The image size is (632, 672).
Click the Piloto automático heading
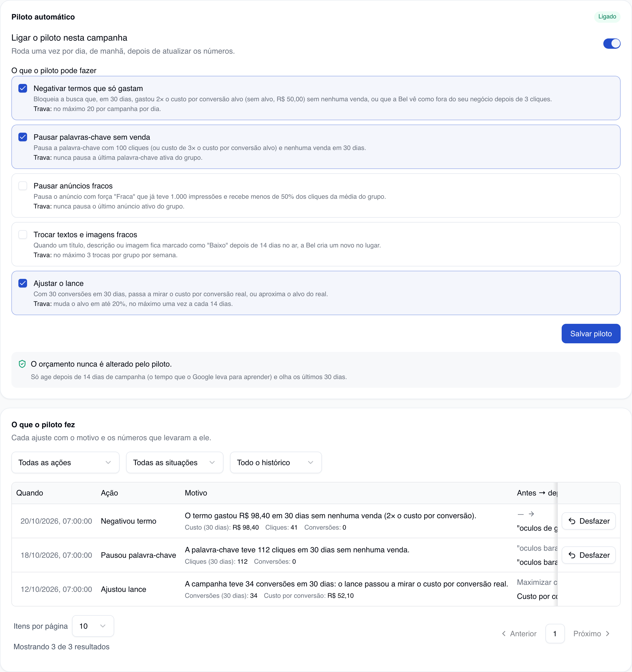pyautogui.click(x=43, y=17)
